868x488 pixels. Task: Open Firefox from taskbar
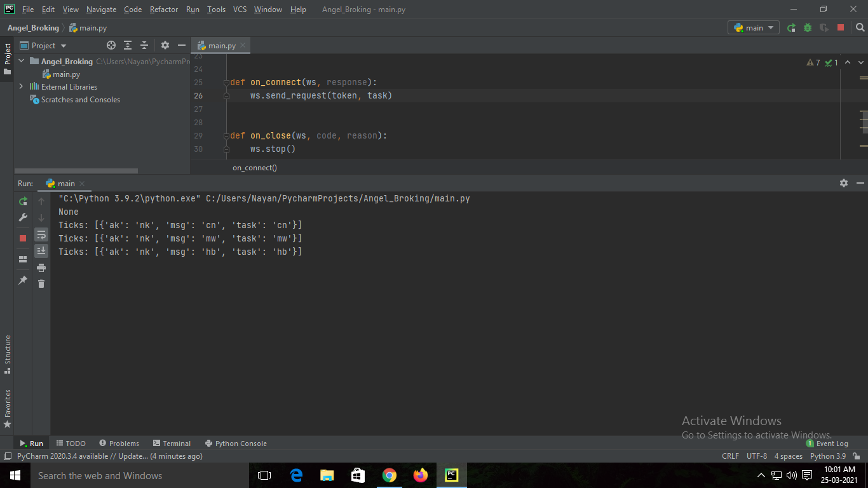(421, 475)
